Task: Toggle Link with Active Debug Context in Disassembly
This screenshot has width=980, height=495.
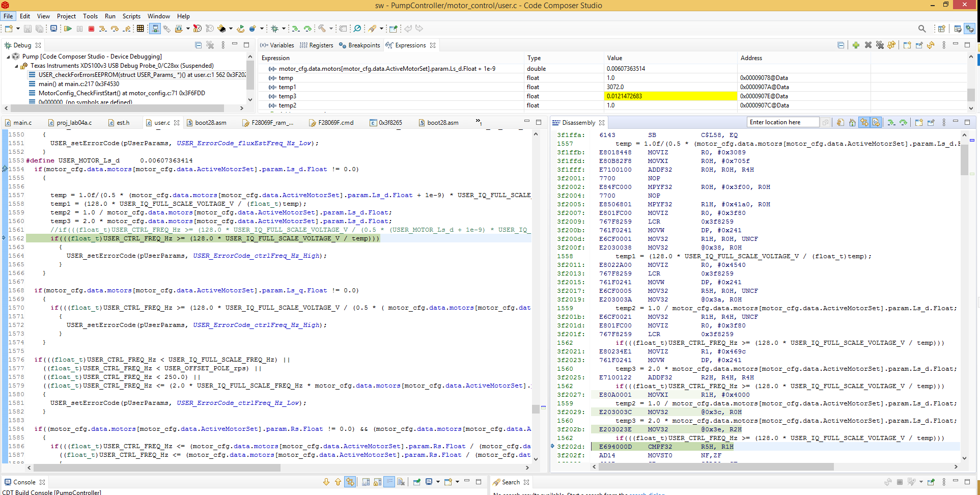Action: pos(864,123)
